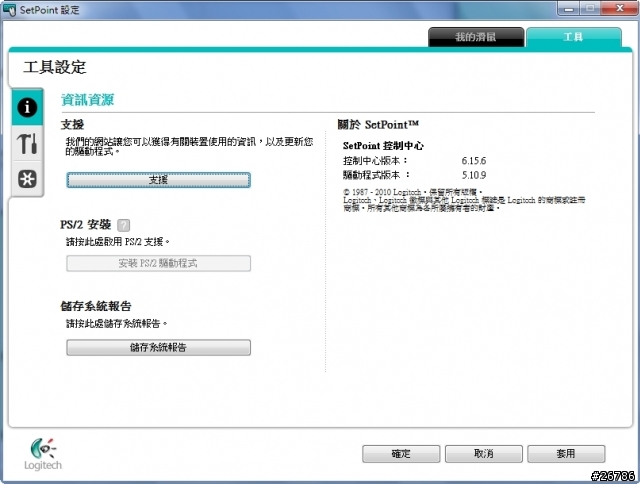Click the 支援 button
This screenshot has height=484, width=640.
pos(158,180)
